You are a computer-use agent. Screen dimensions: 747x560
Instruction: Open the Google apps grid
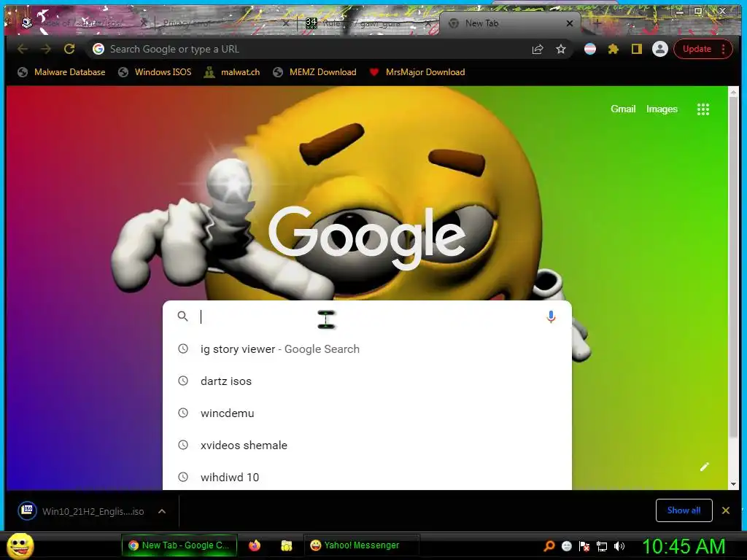703,109
